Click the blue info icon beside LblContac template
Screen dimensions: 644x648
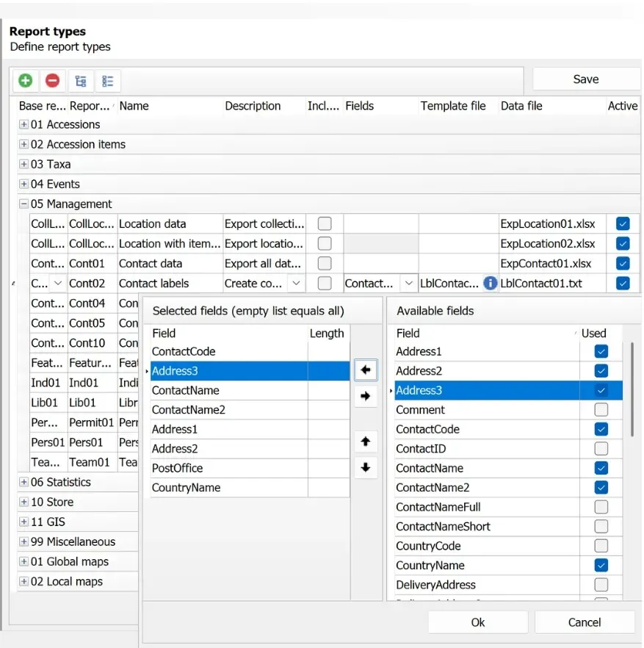[x=490, y=284]
